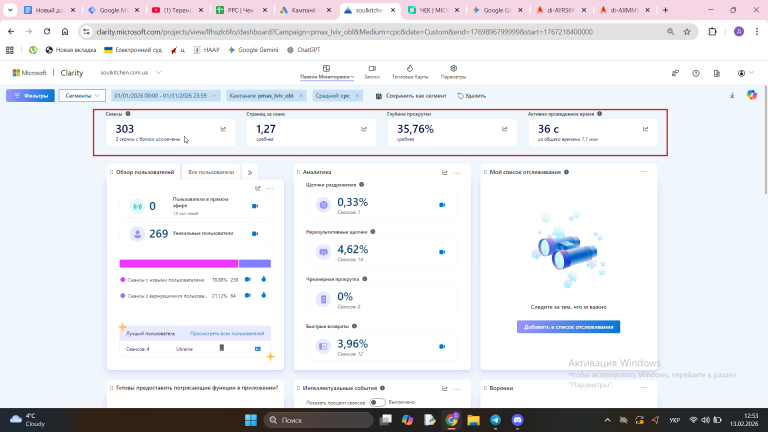Select the Все пользователи tab
Image resolution: width=768 pixels, height=432 pixels.
coord(211,172)
